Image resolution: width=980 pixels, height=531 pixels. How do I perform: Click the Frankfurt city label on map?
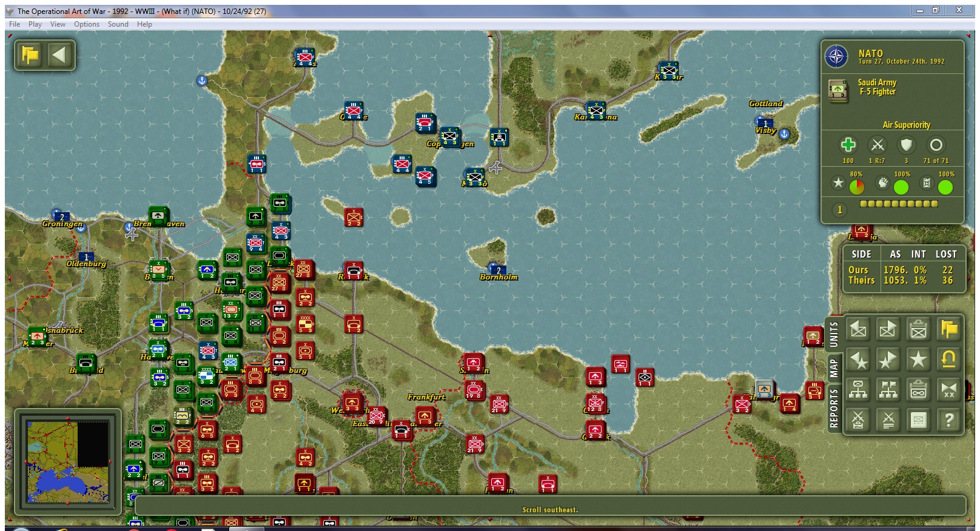click(x=426, y=397)
